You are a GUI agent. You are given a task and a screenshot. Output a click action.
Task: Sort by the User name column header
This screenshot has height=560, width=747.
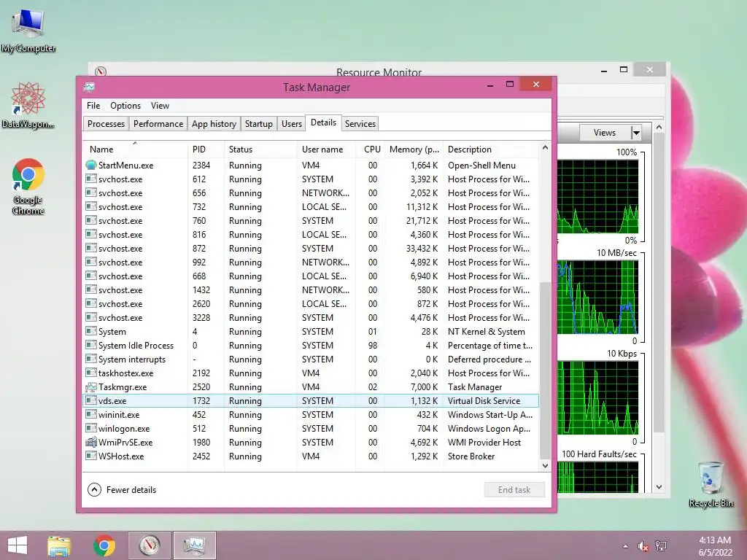point(326,149)
